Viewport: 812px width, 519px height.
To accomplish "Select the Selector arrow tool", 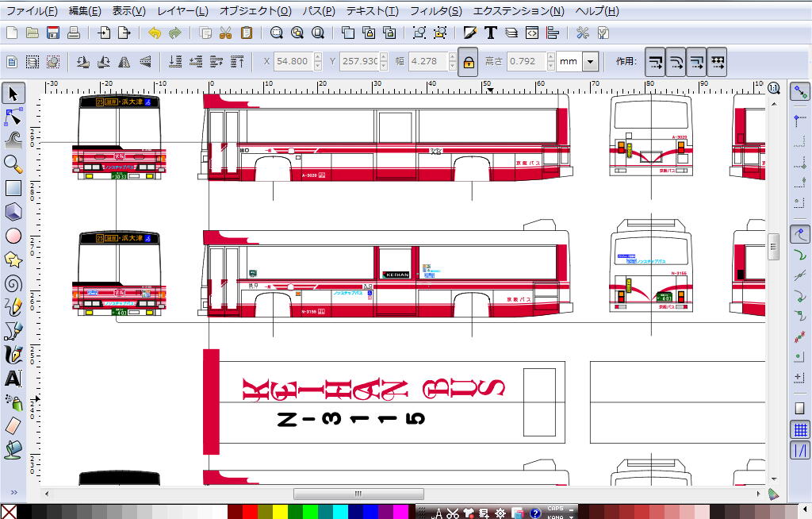I will (13, 94).
